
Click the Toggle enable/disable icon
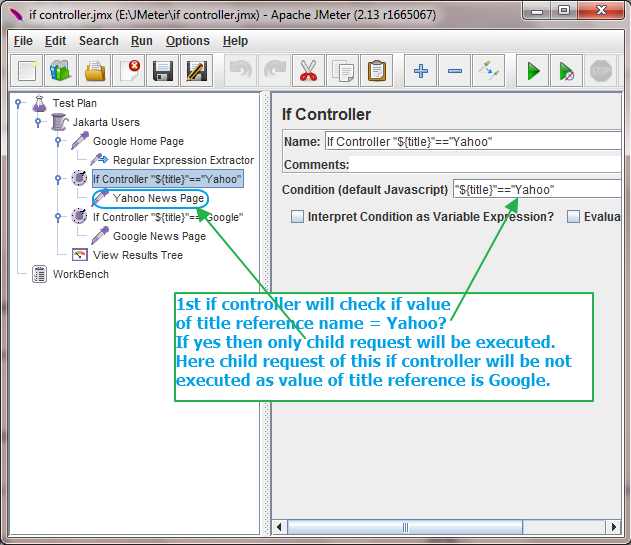tap(489, 71)
